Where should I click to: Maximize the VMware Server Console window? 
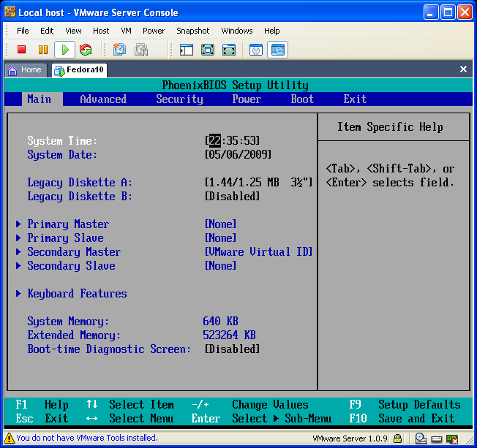[448, 12]
